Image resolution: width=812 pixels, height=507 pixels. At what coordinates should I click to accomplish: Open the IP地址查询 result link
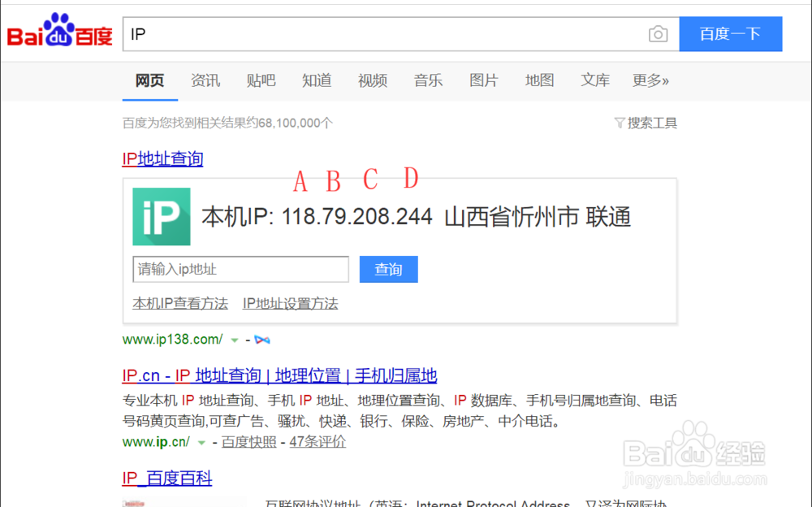(x=162, y=158)
